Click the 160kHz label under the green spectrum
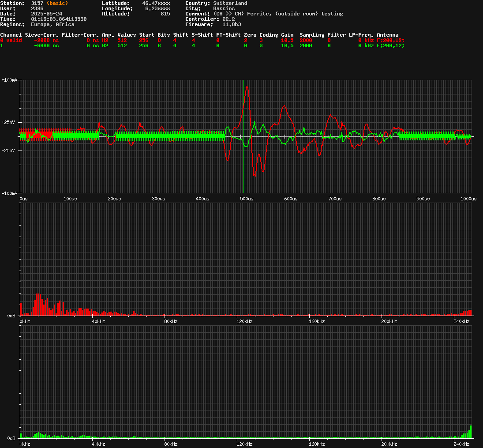Viewport: 483px width, 448px height. coord(317,444)
